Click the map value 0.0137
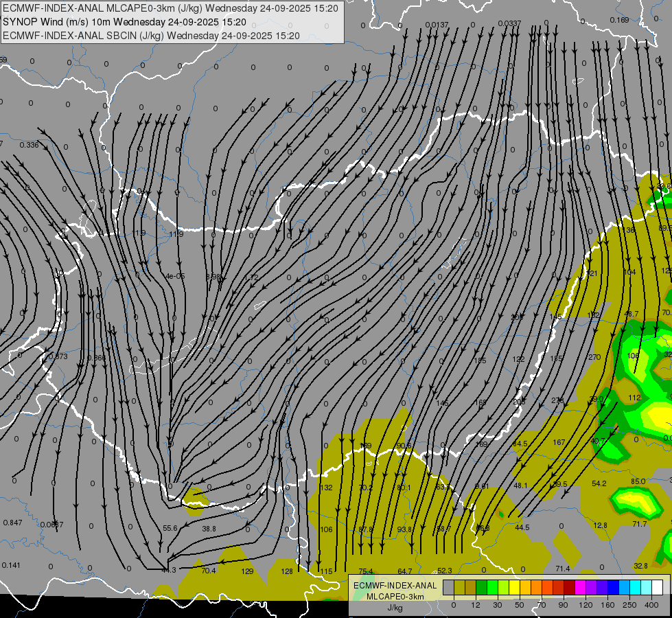 pyautogui.click(x=437, y=25)
